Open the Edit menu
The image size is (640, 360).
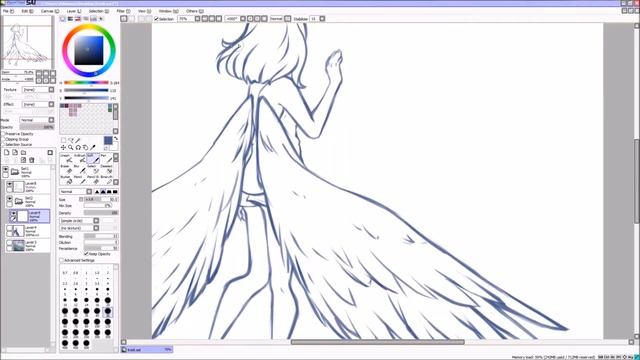tap(27, 11)
